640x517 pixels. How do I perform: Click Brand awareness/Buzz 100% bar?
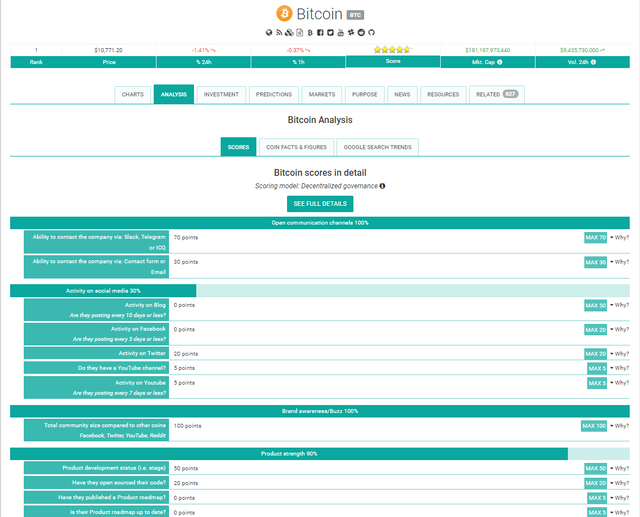[x=320, y=411]
